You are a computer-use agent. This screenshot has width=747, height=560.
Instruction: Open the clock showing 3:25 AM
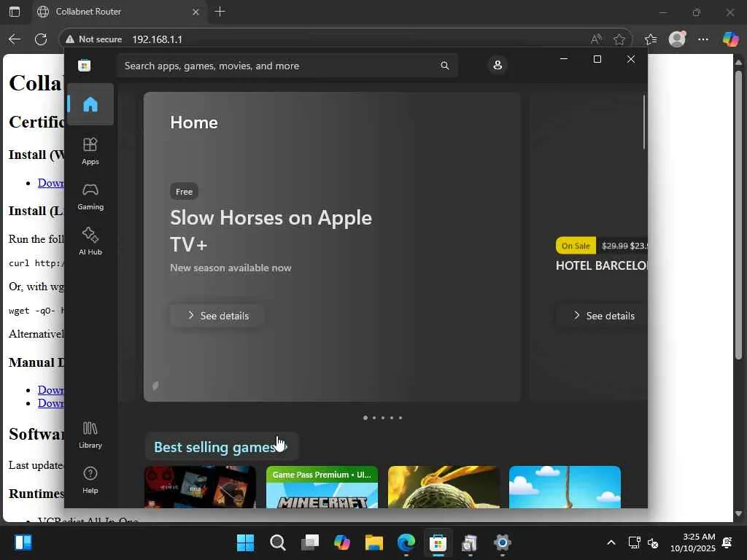(x=693, y=542)
